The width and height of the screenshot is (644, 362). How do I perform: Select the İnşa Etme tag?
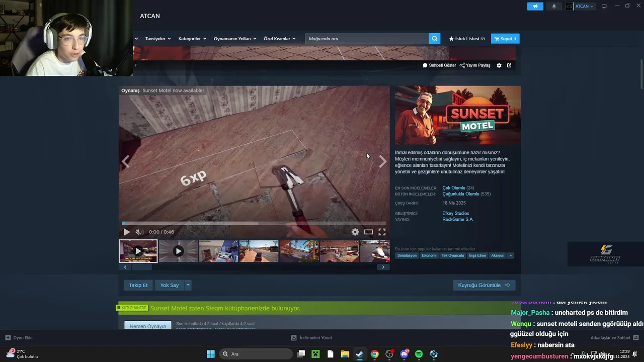(x=477, y=255)
